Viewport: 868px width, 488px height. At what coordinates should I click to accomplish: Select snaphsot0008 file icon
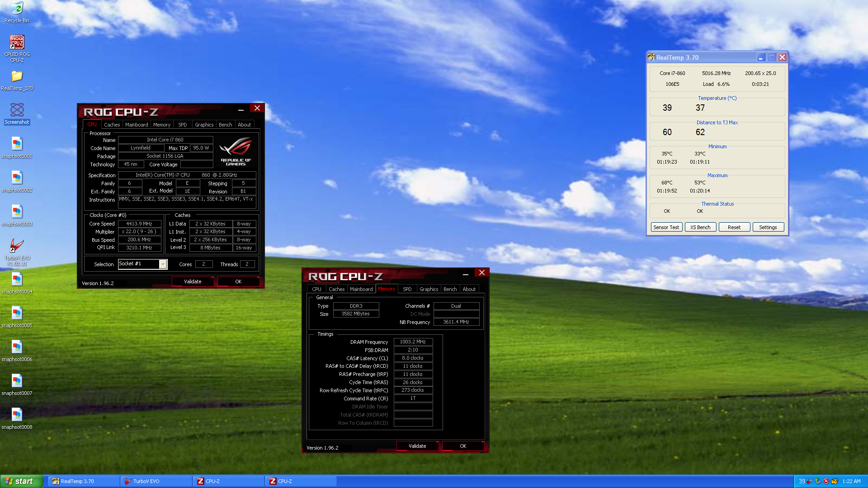pos(17,419)
